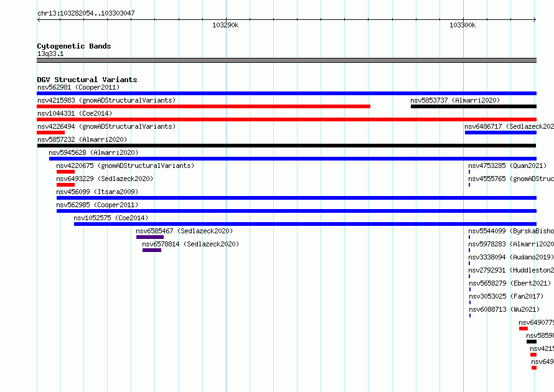Image resolution: width=554 pixels, height=392 pixels.
Task: Open nsv4215983 (gnomADStructuralVariants) label
Action: tap(106, 100)
